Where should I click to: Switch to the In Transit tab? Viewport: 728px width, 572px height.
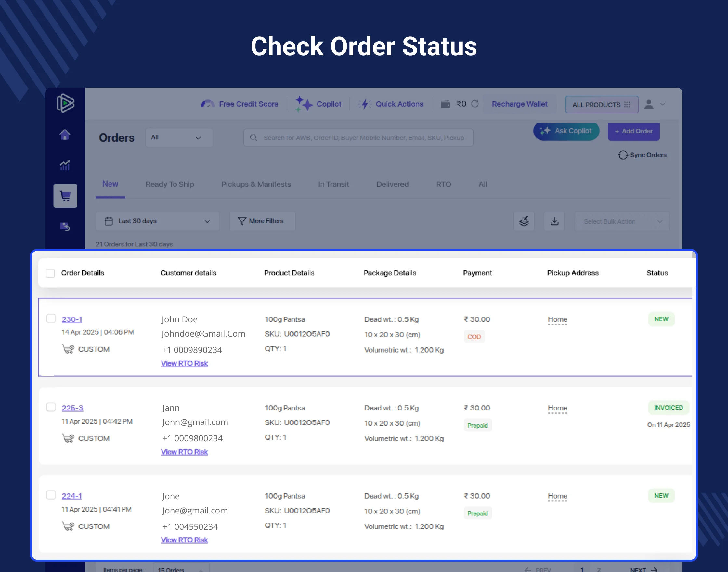click(333, 184)
